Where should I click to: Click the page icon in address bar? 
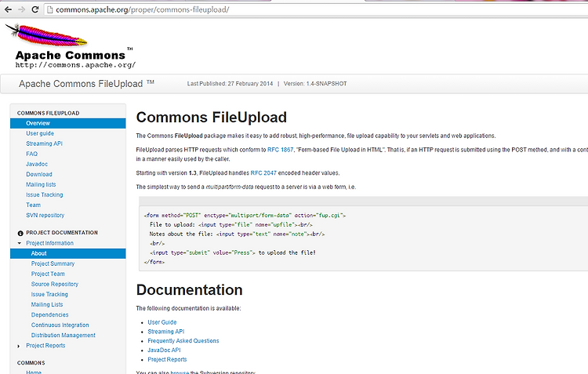tap(50, 9)
